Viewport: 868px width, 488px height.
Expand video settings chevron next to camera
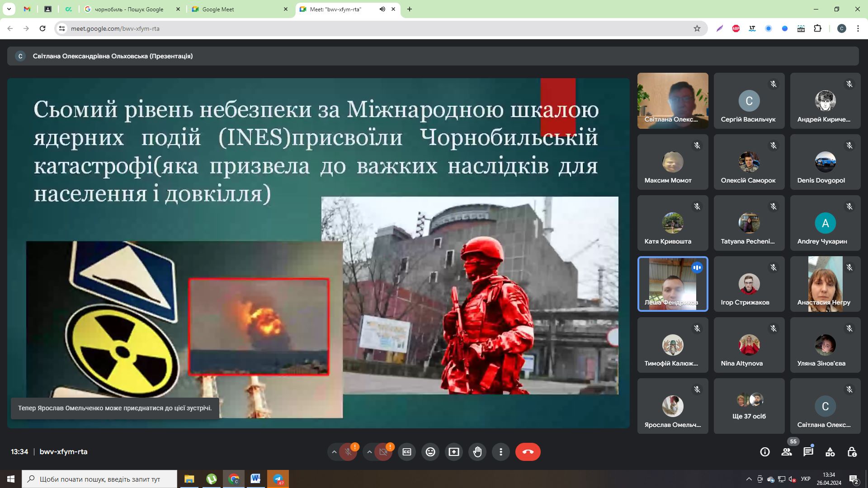(x=369, y=452)
